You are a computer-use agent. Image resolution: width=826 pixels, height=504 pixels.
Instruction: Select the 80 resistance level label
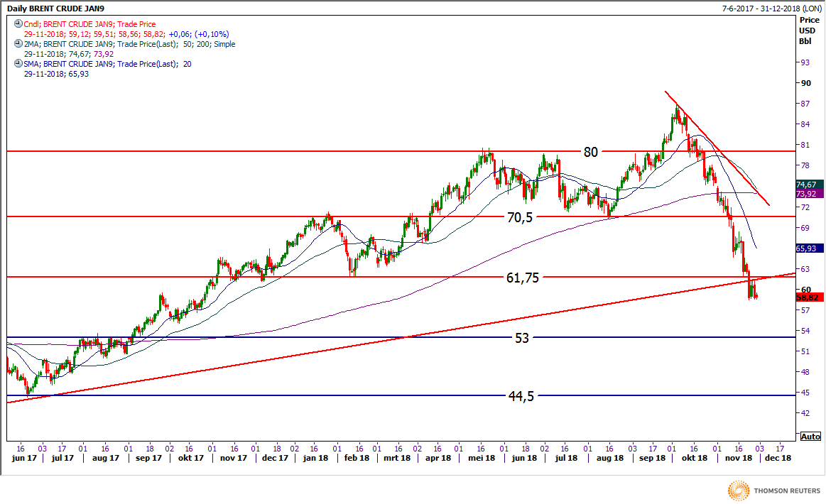pos(591,152)
